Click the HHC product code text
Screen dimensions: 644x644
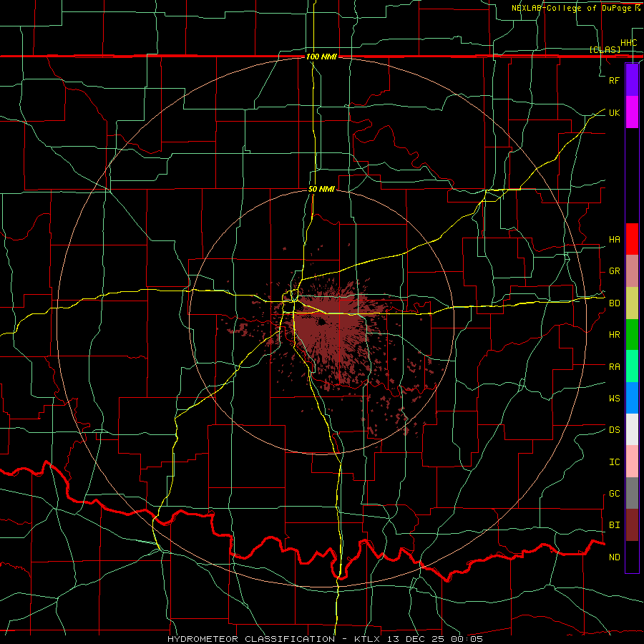(628, 43)
